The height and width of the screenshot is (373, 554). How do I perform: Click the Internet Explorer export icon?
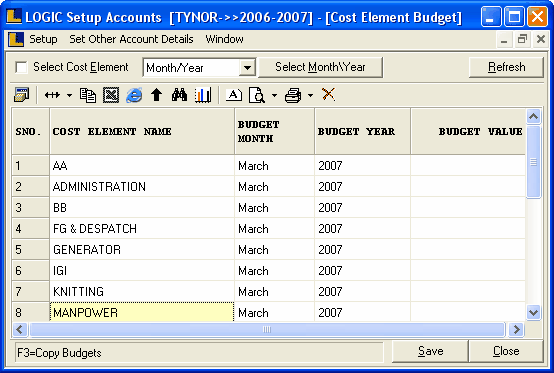(x=134, y=95)
